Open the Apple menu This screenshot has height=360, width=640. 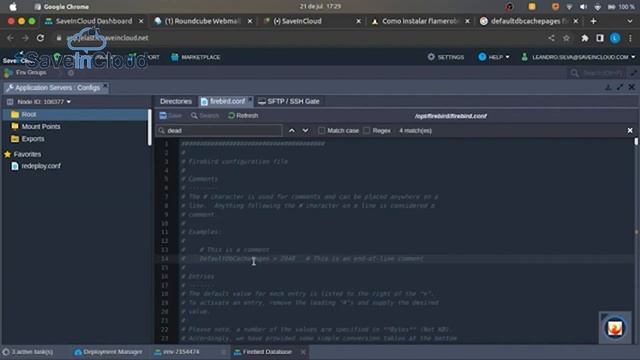click(13, 7)
